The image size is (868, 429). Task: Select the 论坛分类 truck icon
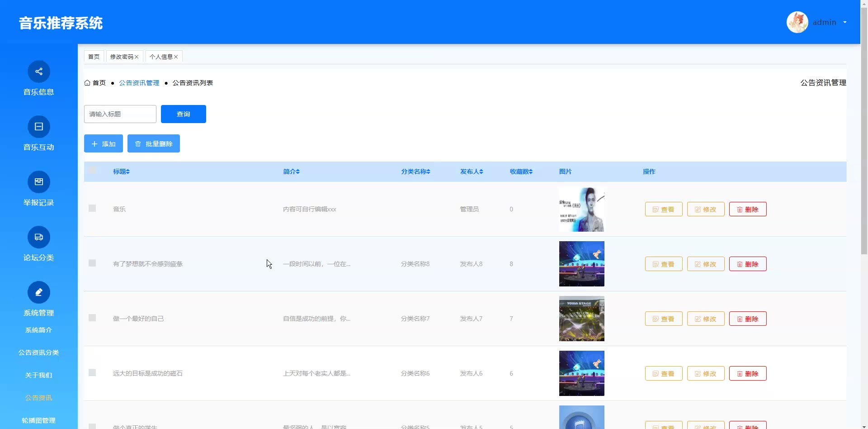pos(39,237)
